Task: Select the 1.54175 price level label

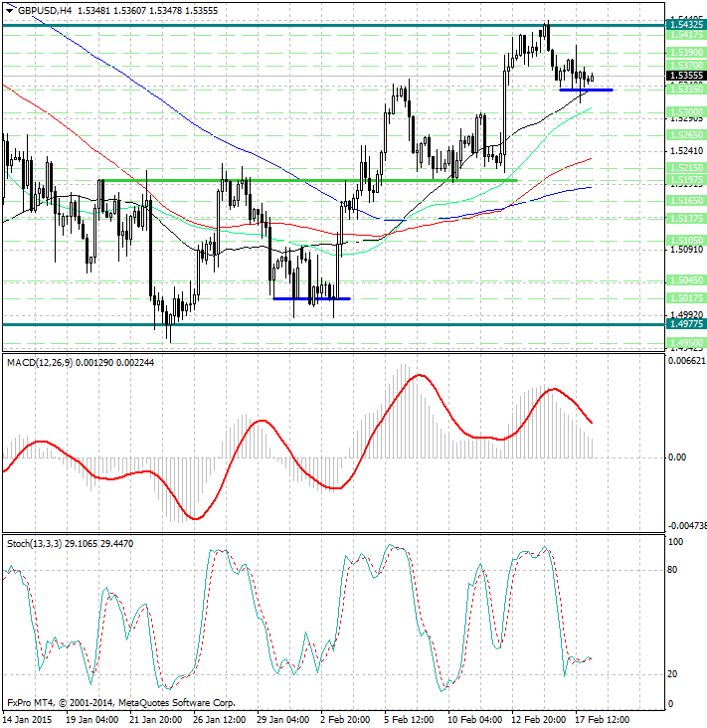Action: (x=686, y=35)
